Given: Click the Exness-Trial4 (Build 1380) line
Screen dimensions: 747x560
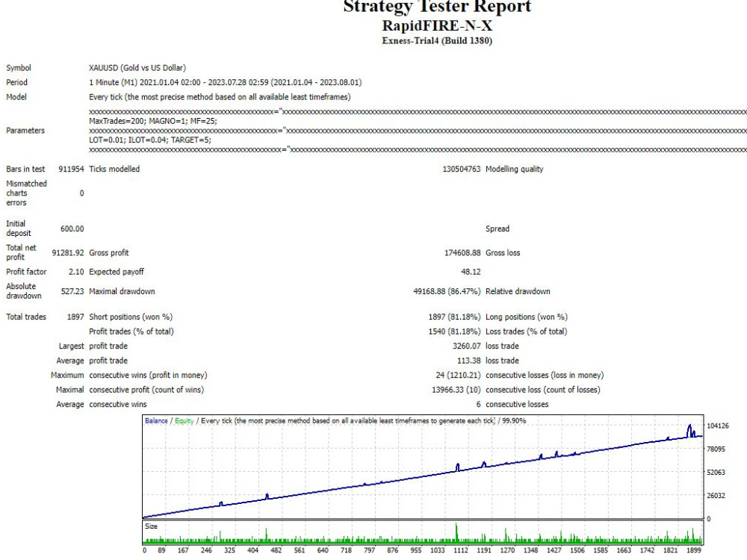Looking at the screenshot, I should click(437, 41).
